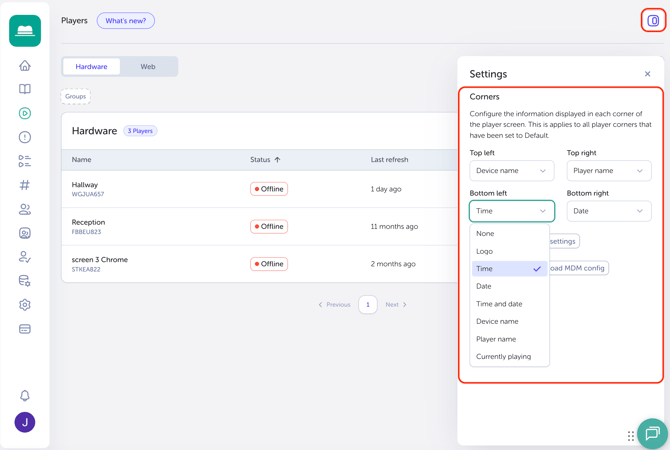670x450 pixels.
Task: Click the 3 Players badge
Action: pyautogui.click(x=140, y=131)
